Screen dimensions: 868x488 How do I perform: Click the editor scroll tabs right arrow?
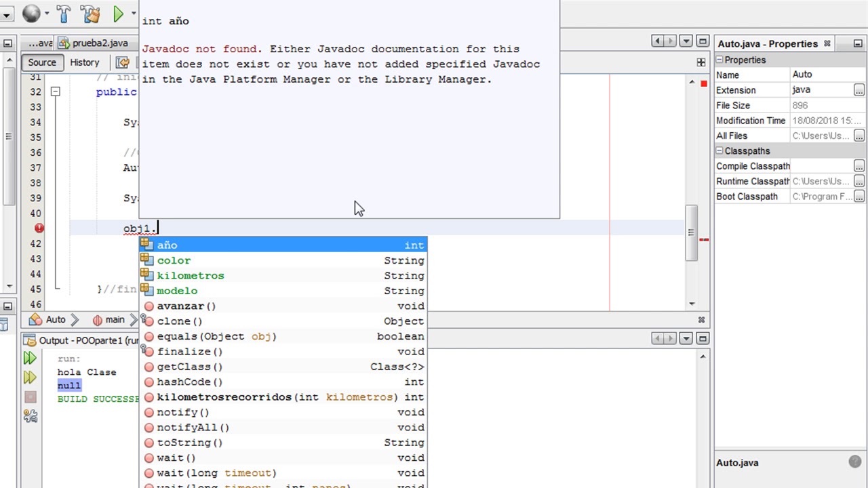click(670, 41)
